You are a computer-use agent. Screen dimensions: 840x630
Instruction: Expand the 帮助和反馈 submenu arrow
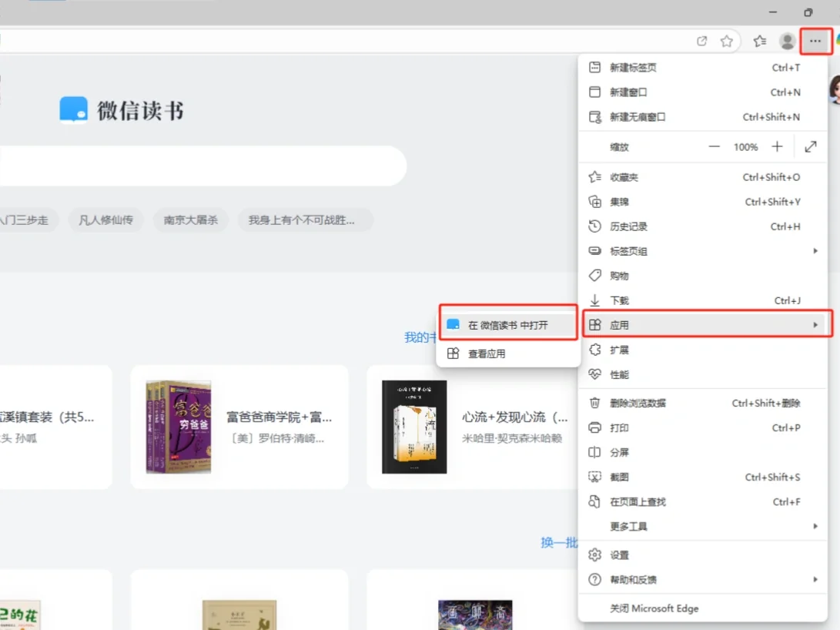click(815, 579)
